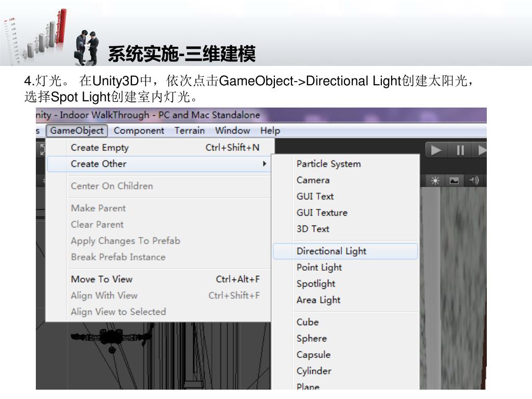Create a 3D Text object
The height and width of the screenshot is (399, 532).
click(x=345, y=229)
